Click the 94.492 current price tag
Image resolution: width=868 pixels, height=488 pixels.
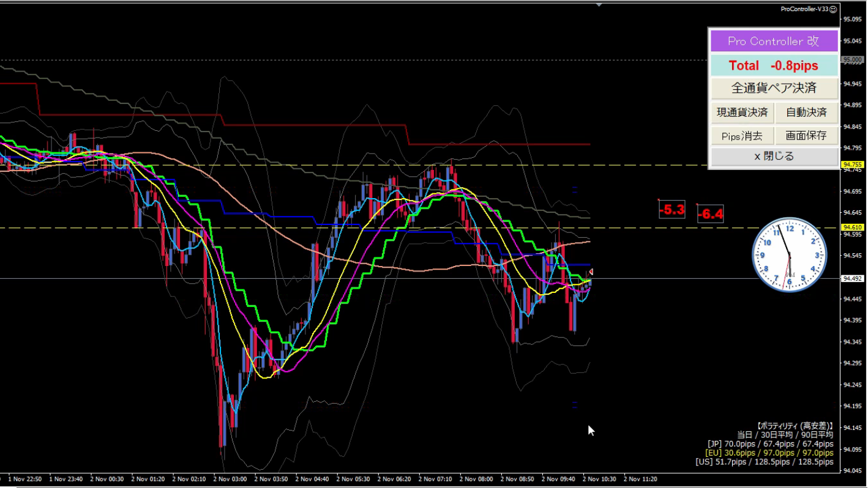(x=852, y=278)
